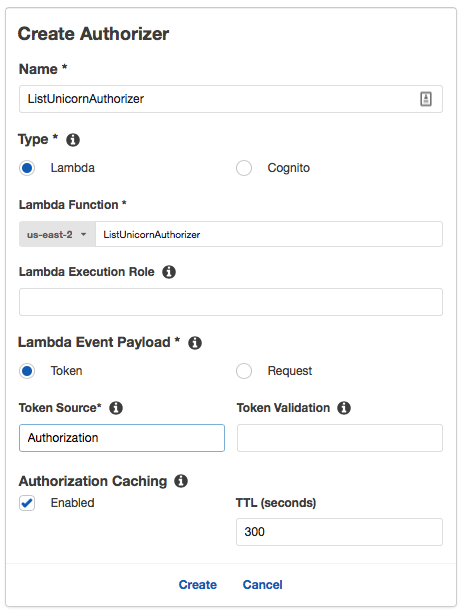
Task: Cancel the authorizer creation
Action: (x=263, y=585)
